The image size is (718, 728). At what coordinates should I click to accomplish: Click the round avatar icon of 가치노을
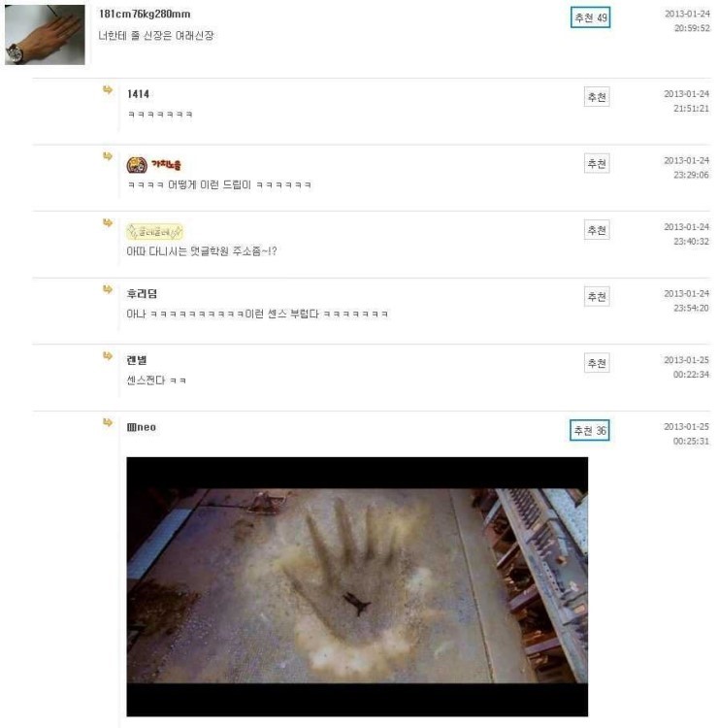tap(137, 165)
